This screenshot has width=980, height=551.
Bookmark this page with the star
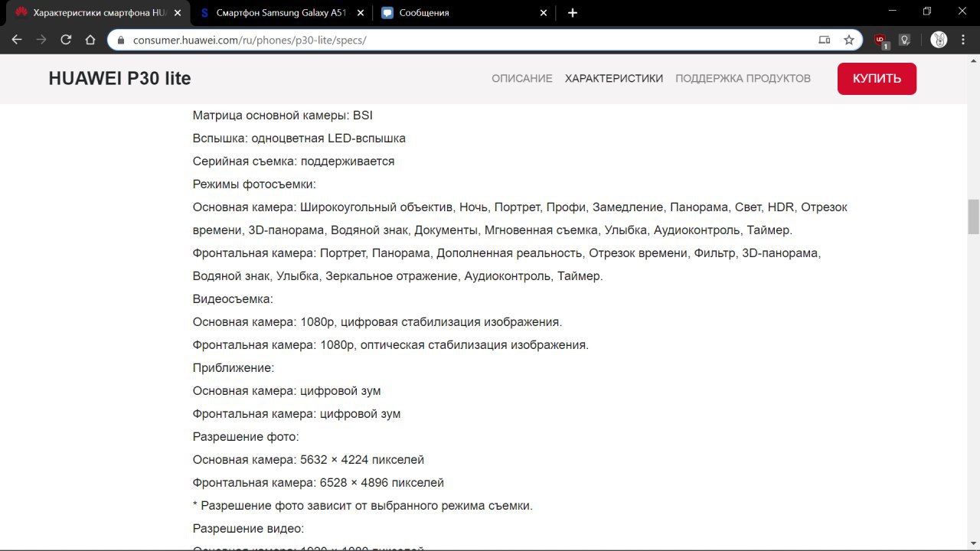[849, 40]
